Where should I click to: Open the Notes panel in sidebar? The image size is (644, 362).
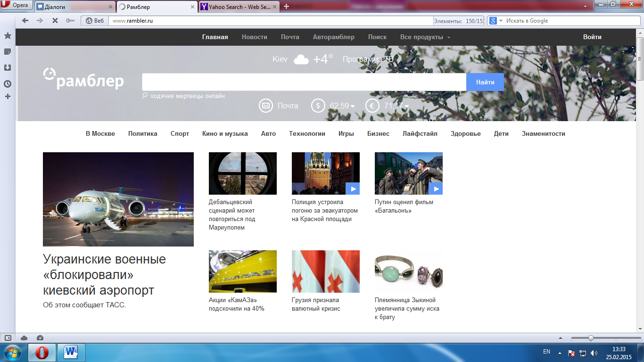[x=8, y=51]
